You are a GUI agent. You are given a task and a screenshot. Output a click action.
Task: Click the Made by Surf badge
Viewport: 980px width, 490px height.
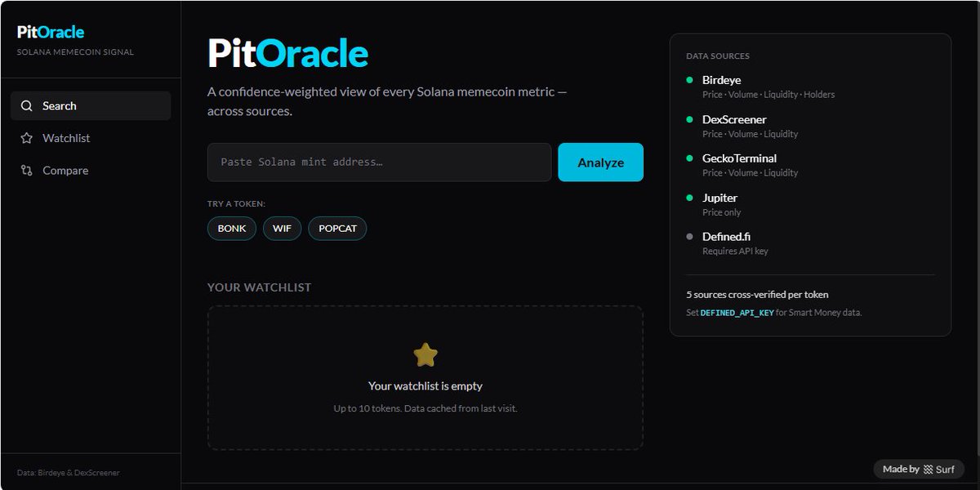[919, 470]
